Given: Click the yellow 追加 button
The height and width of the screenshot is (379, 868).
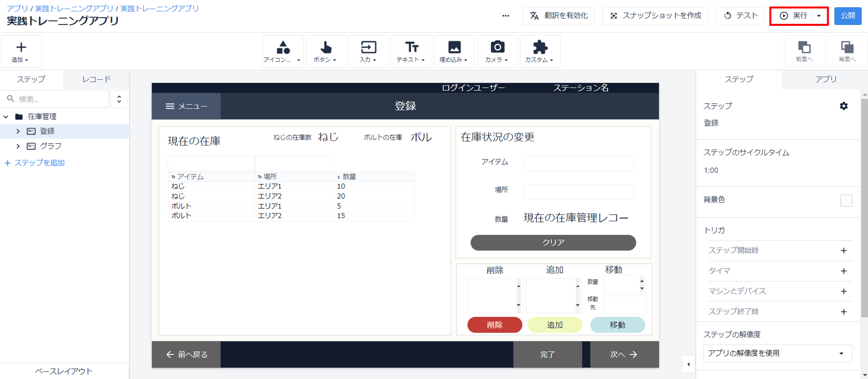Looking at the screenshot, I should pos(555,325).
